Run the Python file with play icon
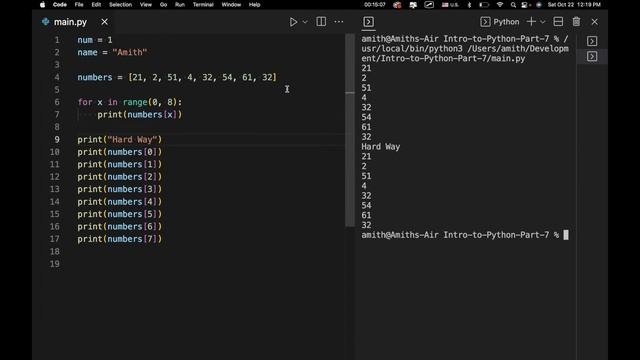 coord(293,22)
